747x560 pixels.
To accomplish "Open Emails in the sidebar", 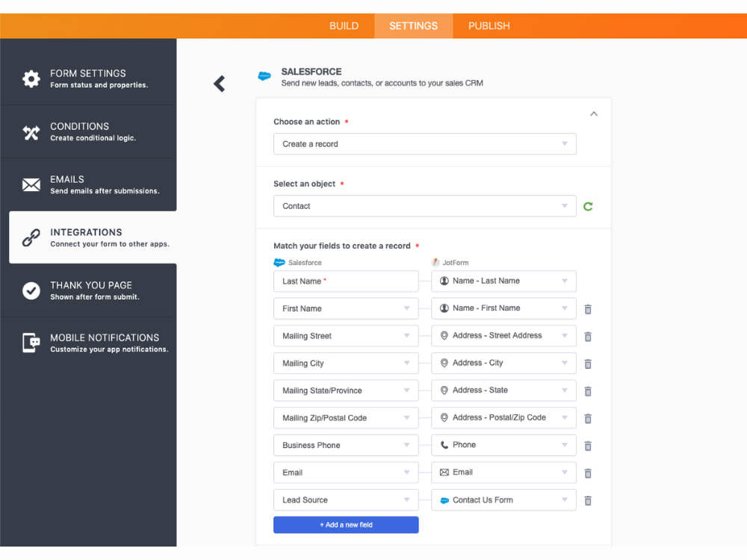I will coord(88,184).
